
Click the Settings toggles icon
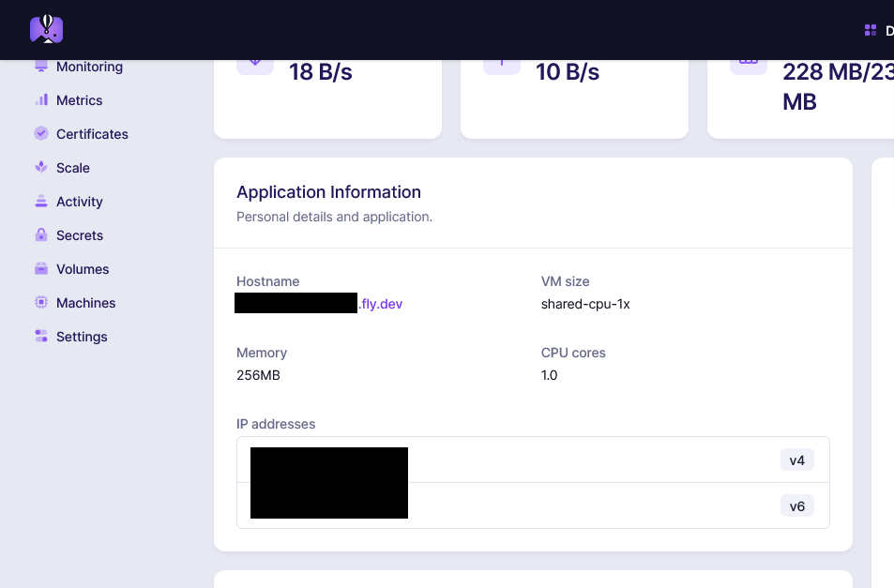(x=41, y=337)
